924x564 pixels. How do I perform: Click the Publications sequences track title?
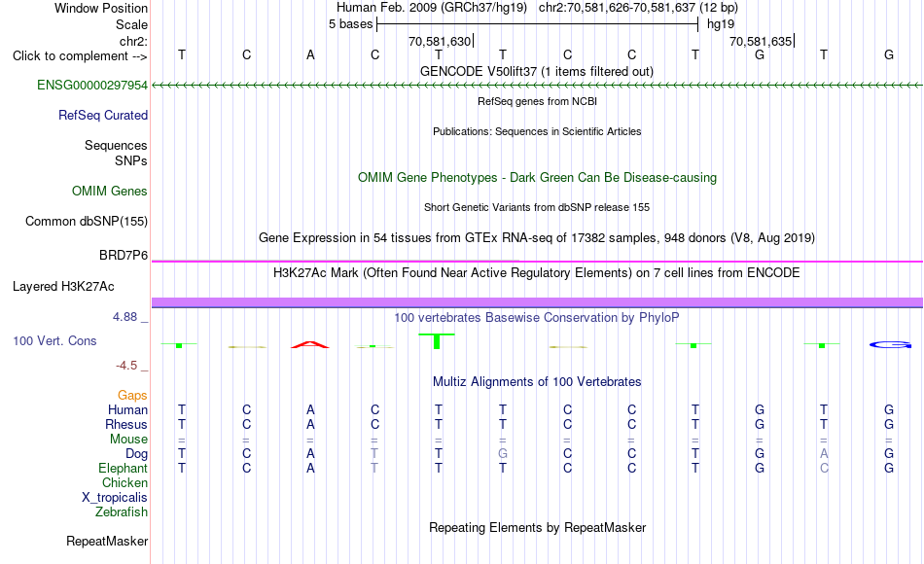537,131
